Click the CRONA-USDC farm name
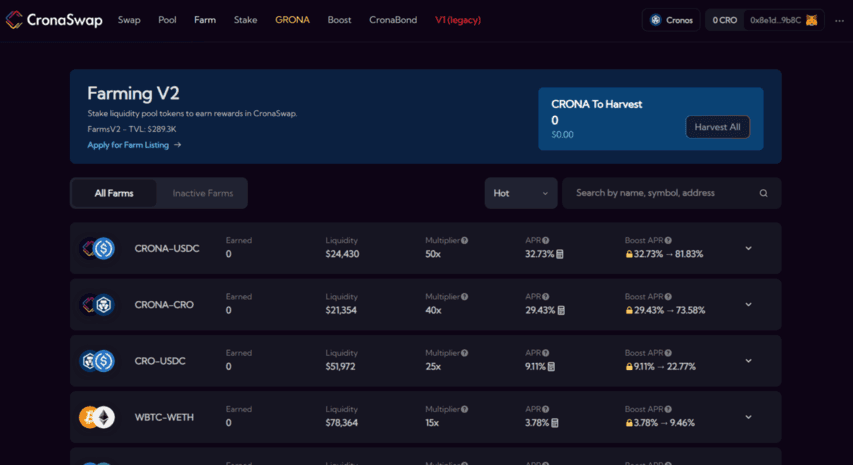This screenshot has height=465, width=853. tap(167, 249)
